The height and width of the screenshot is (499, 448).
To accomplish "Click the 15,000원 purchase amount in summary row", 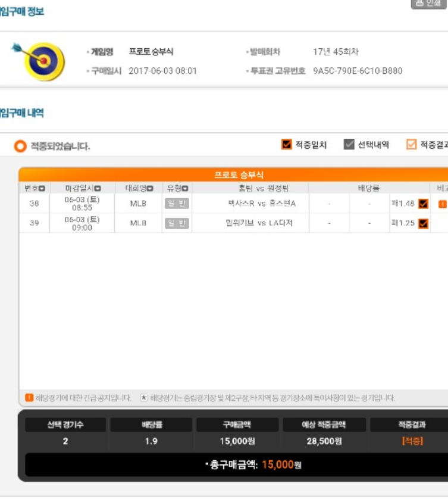I will tap(237, 441).
